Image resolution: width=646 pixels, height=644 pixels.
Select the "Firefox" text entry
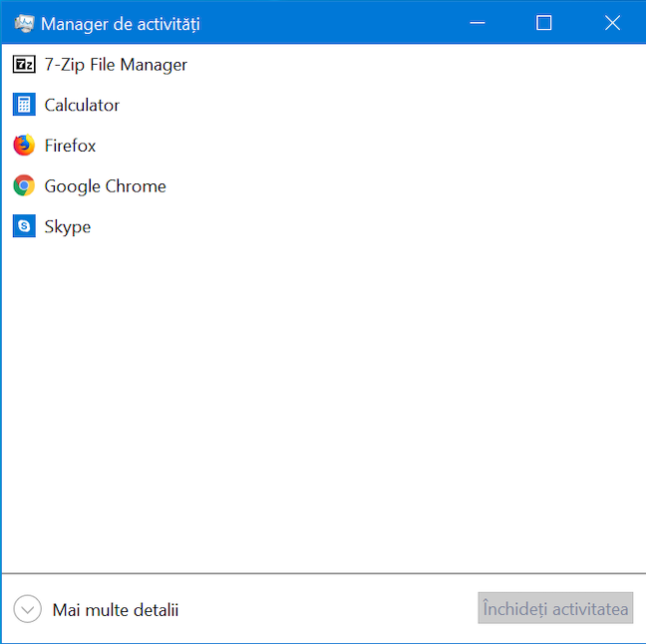coord(70,146)
